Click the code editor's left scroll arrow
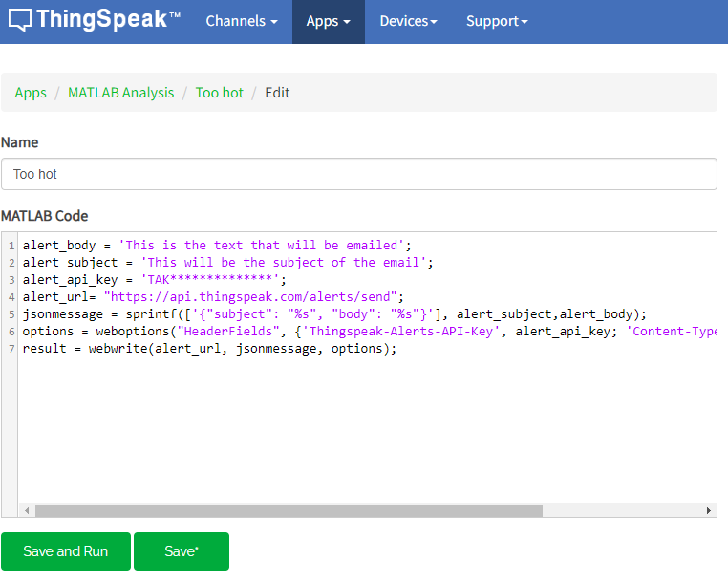The image size is (728, 582). 27,510
